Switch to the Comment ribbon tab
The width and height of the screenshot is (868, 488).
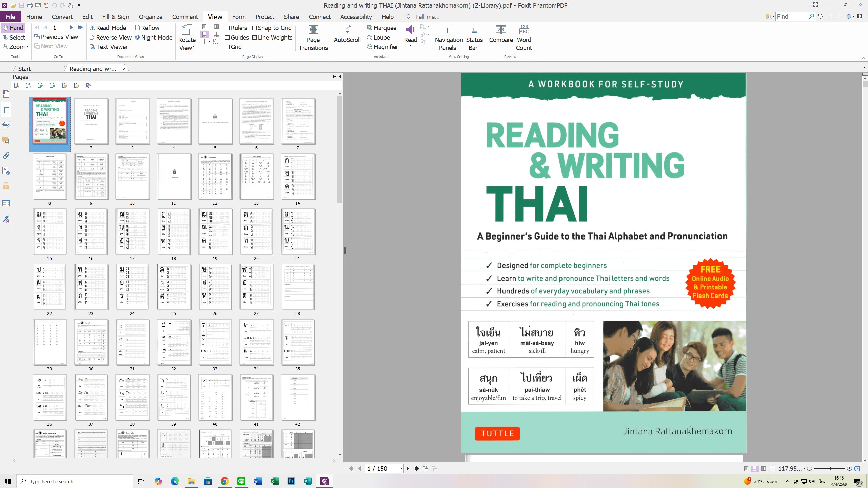pyautogui.click(x=185, y=17)
